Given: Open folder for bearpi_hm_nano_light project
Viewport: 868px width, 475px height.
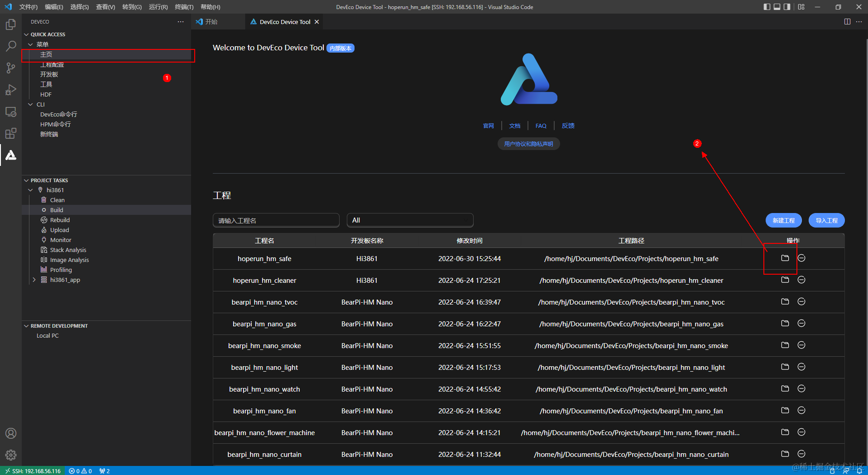Looking at the screenshot, I should pyautogui.click(x=785, y=367).
